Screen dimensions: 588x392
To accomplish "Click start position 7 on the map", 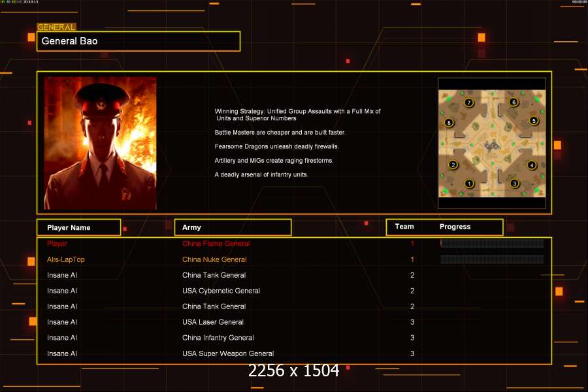I will point(468,102).
